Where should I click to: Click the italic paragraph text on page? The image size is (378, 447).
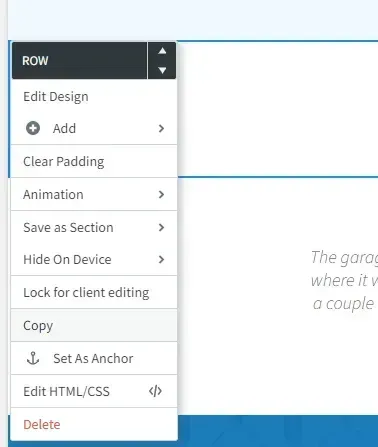(344, 280)
